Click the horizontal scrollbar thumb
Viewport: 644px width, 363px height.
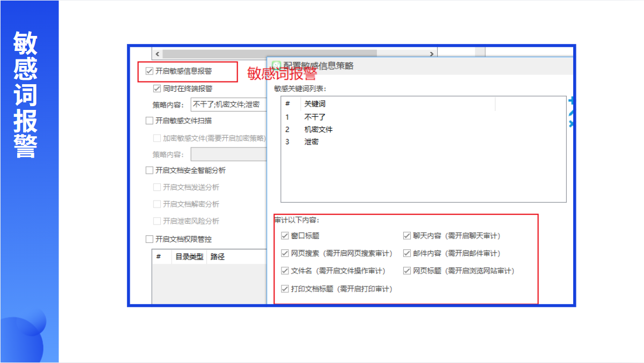tap(269, 54)
